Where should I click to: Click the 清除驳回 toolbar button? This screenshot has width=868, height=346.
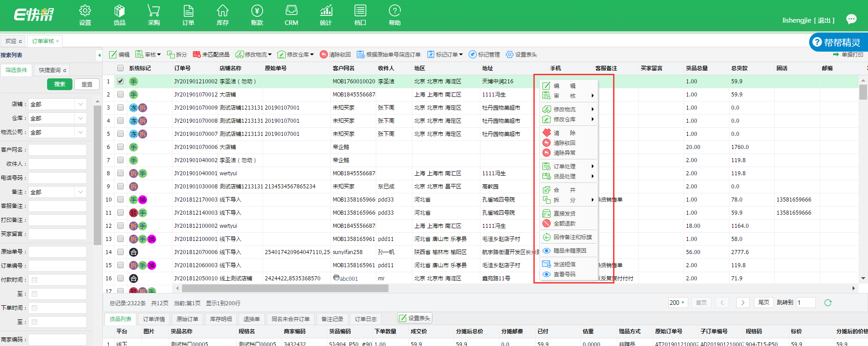point(336,54)
